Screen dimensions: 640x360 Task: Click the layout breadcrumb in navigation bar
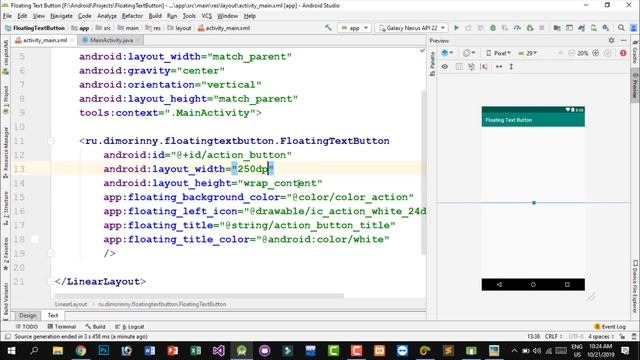(x=180, y=28)
